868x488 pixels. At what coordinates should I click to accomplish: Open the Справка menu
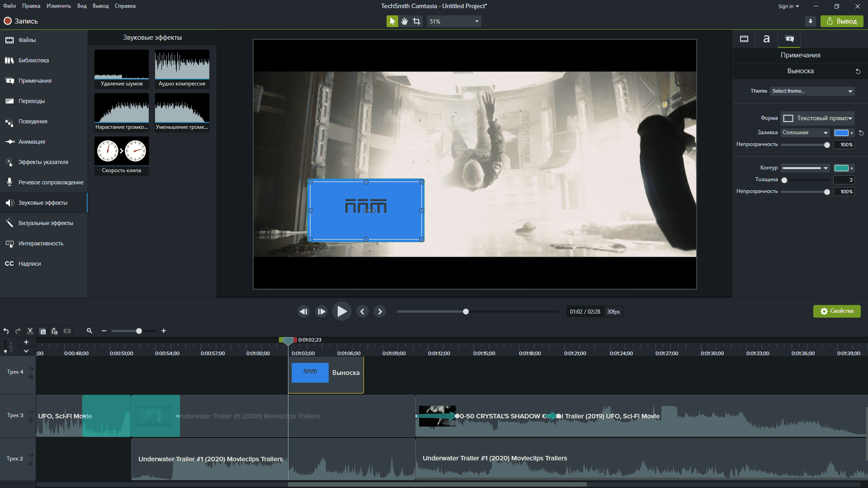pyautogui.click(x=125, y=6)
